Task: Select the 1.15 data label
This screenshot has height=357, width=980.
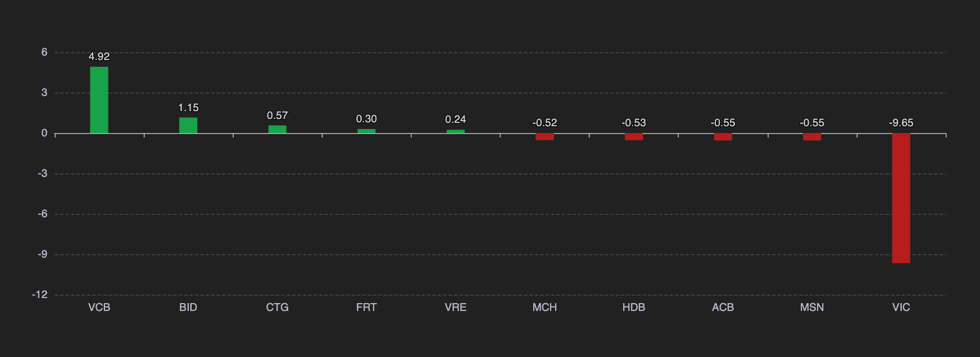Action: pos(188,108)
